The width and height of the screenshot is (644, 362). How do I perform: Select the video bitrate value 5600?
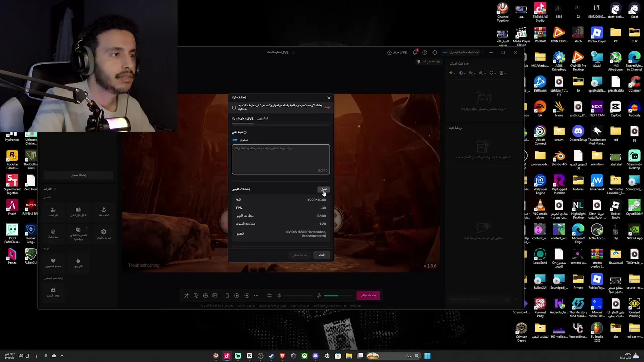(x=321, y=216)
